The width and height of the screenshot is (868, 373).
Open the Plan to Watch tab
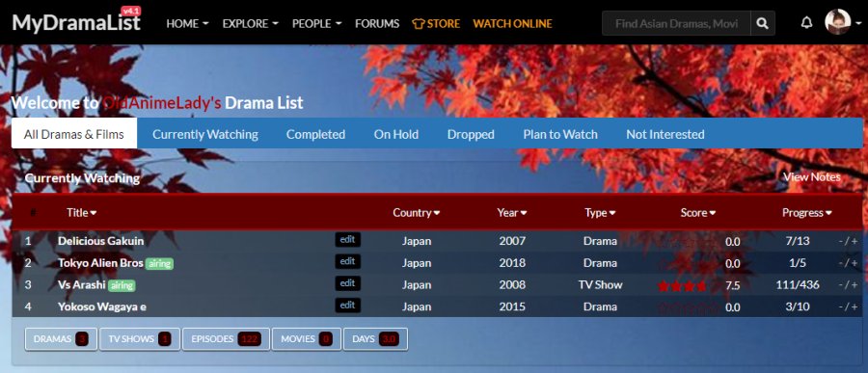(560, 134)
